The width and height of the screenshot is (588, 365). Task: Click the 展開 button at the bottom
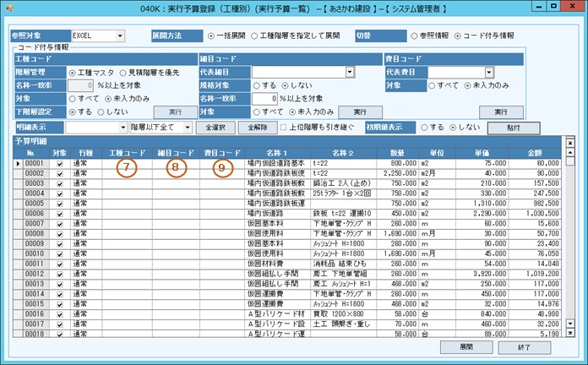(465, 347)
